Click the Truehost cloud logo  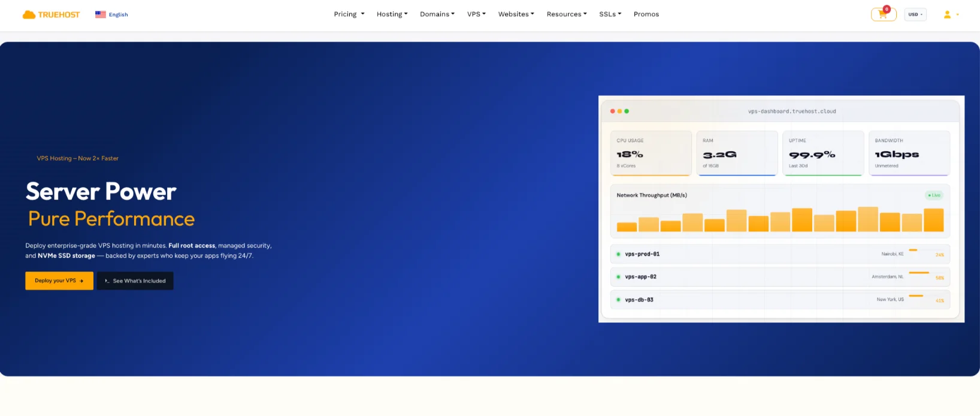click(x=51, y=14)
